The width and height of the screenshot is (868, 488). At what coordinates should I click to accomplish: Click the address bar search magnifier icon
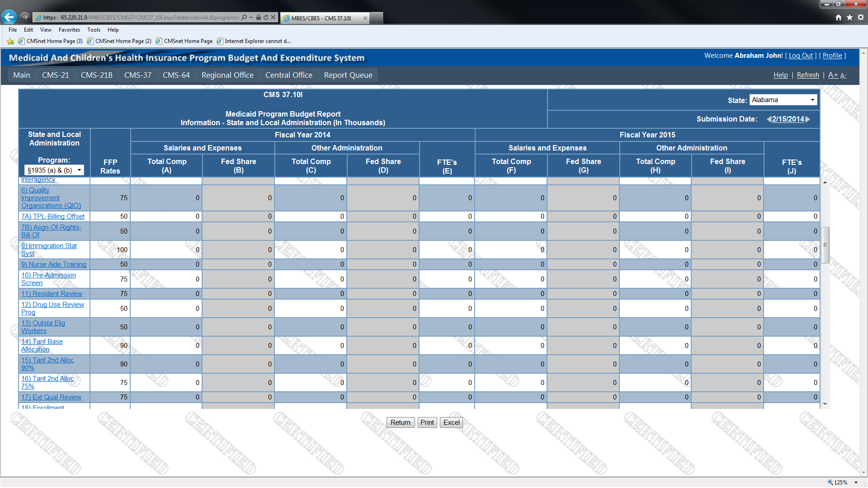pyautogui.click(x=244, y=18)
